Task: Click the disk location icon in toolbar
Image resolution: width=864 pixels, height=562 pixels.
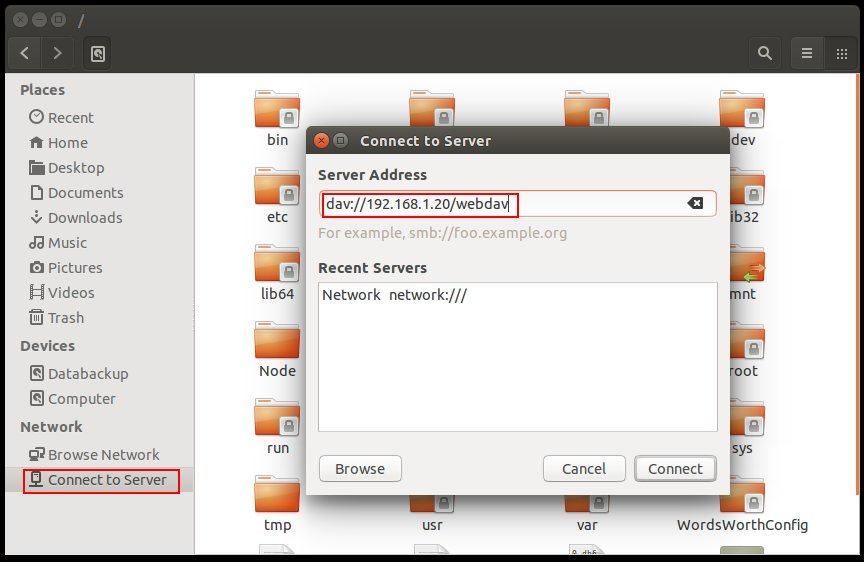Action: point(98,53)
